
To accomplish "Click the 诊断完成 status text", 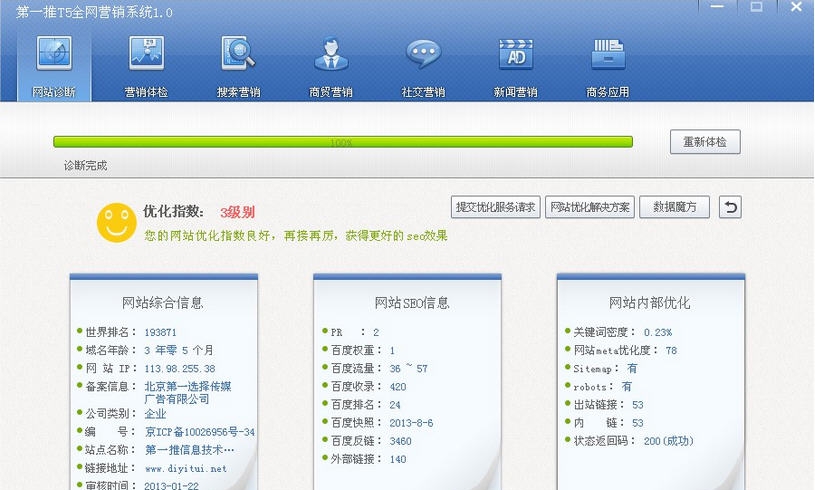I will 85,166.
